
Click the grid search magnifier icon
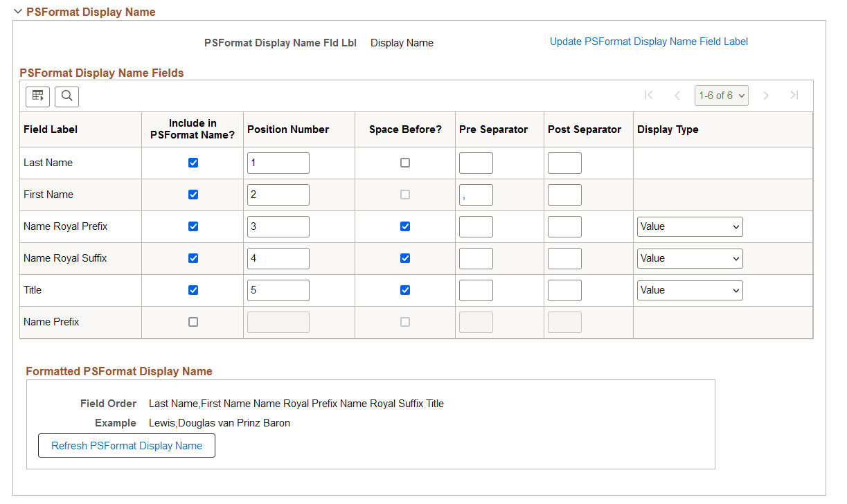click(x=67, y=96)
